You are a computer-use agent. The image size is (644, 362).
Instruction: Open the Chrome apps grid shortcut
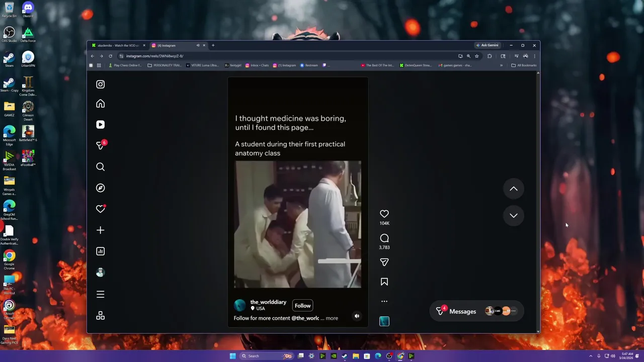coord(99,65)
